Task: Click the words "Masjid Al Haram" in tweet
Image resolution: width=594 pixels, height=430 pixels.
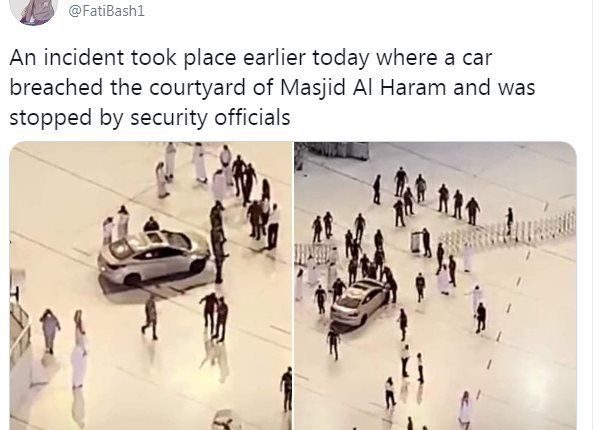Action: pos(363,87)
